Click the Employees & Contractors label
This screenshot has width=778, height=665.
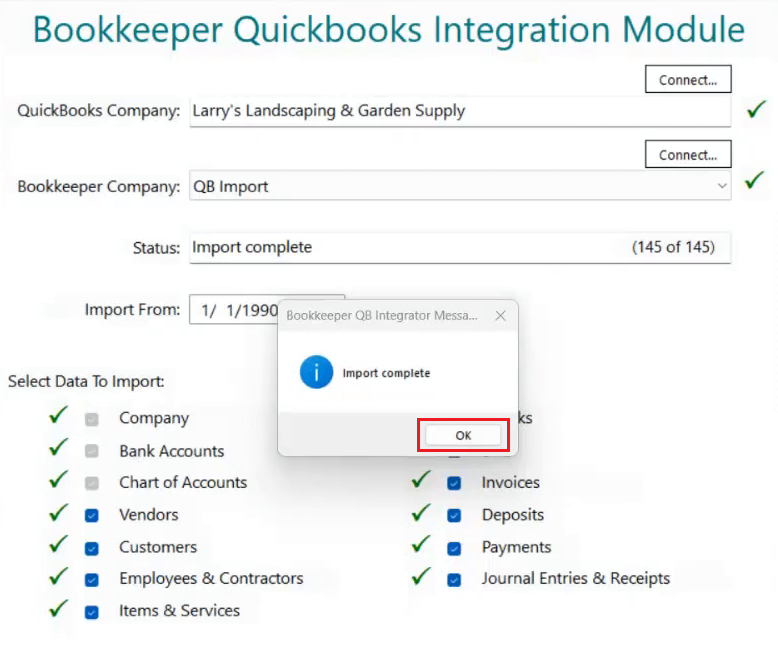[211, 579]
